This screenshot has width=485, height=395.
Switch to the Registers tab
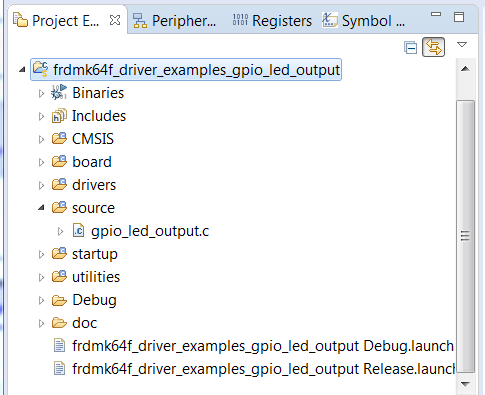coord(272,21)
